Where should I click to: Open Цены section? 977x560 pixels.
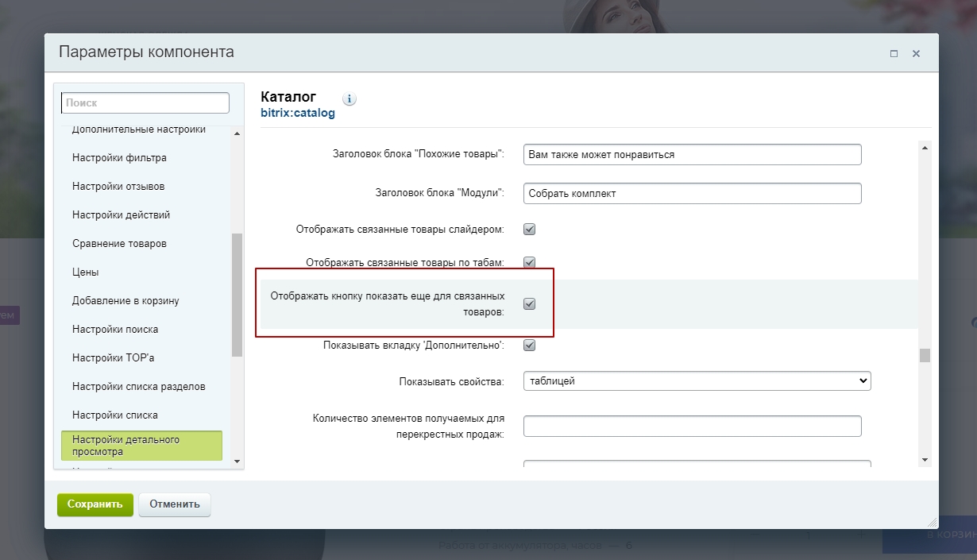click(86, 272)
